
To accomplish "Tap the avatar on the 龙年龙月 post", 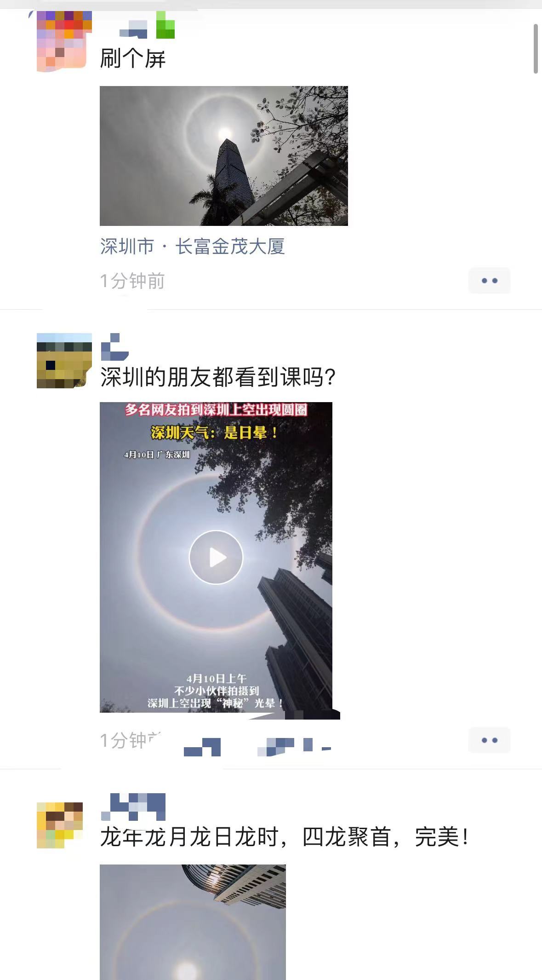I will 60,825.
